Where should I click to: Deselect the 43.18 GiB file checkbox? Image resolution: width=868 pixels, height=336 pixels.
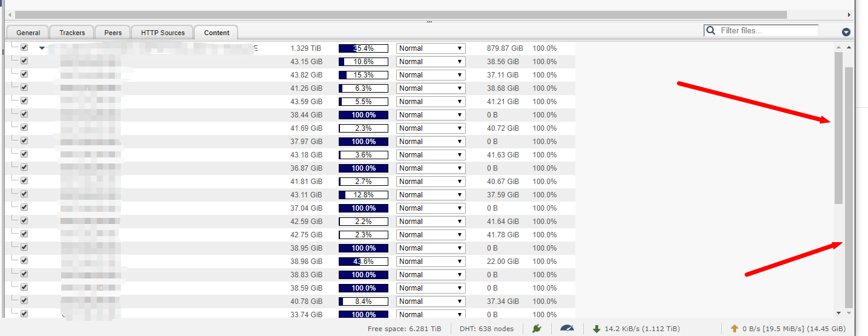pyautogui.click(x=24, y=154)
